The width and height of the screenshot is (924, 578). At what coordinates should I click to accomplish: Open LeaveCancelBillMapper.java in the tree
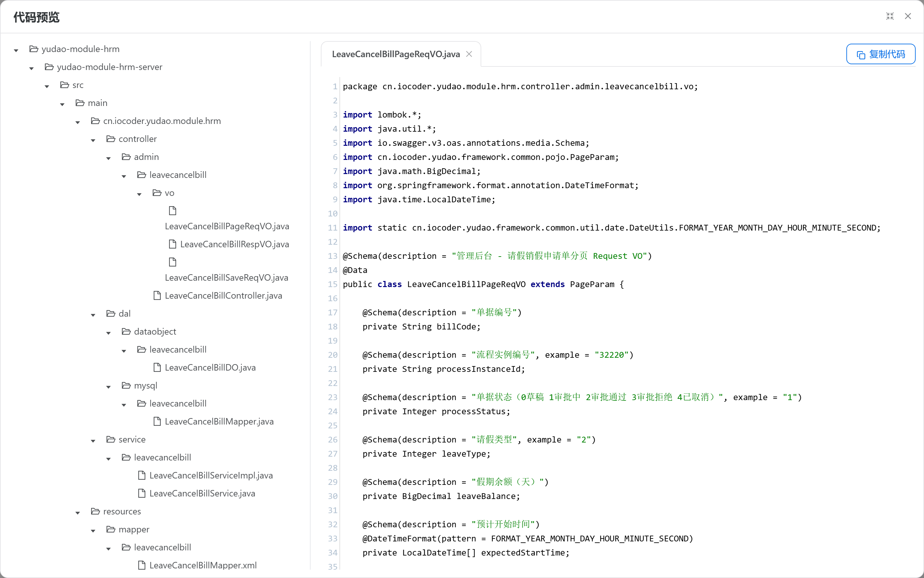point(219,421)
